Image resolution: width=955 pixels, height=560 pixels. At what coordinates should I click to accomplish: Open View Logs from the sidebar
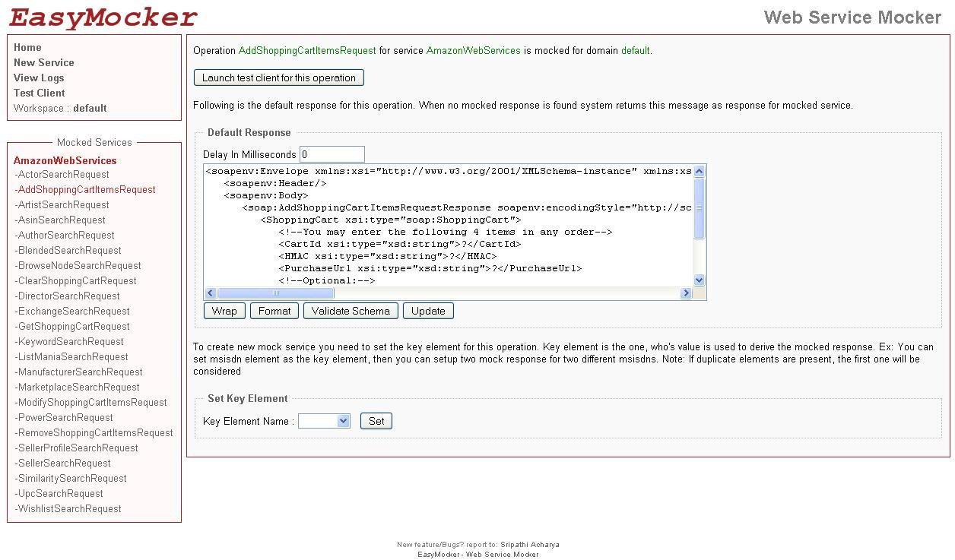coord(38,78)
